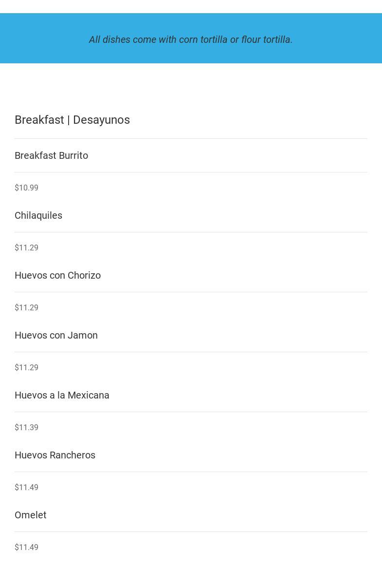This screenshot has height=588, width=382.
Task: Click the Huevos Rancheros entry
Action: click(55, 455)
